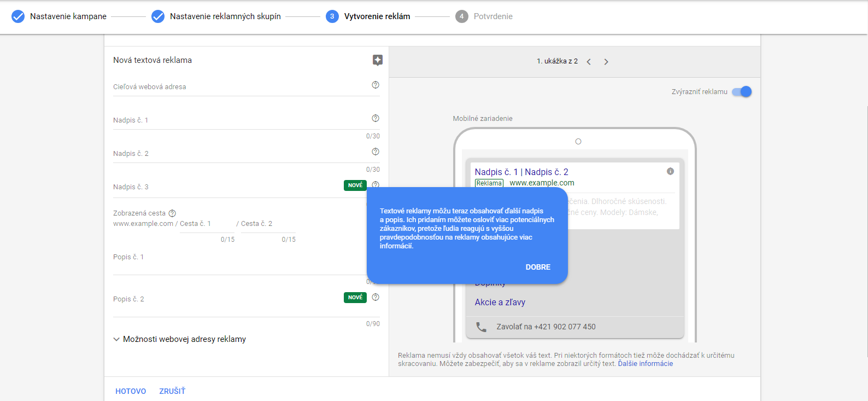Screen dimensions: 868x401
Task: Click Akcie a zľavy sitelink in preview
Action: coord(500,302)
